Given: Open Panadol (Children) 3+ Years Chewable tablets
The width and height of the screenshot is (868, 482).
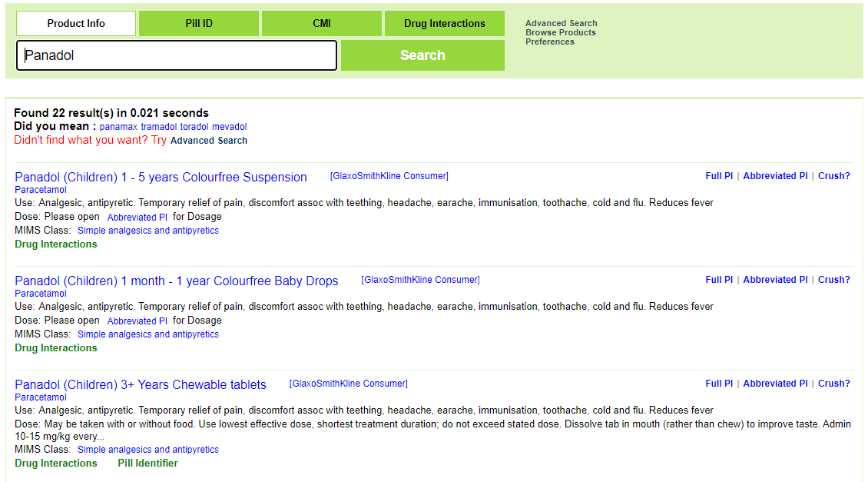Looking at the screenshot, I should 140,384.
